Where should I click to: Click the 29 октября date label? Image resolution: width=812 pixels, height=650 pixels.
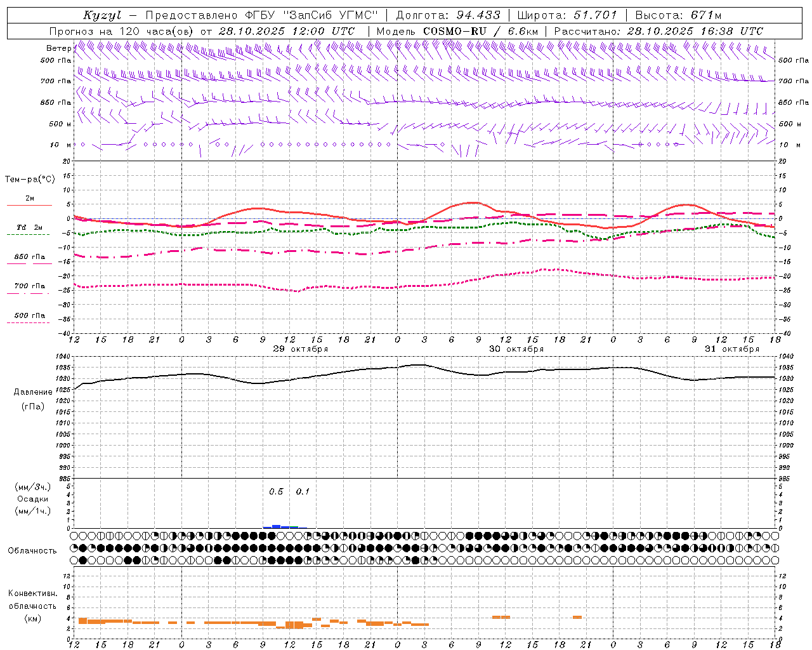pos(301,349)
